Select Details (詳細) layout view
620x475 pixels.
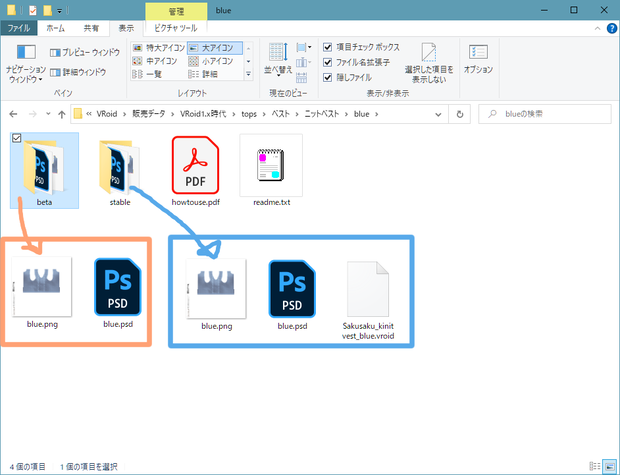[203, 74]
